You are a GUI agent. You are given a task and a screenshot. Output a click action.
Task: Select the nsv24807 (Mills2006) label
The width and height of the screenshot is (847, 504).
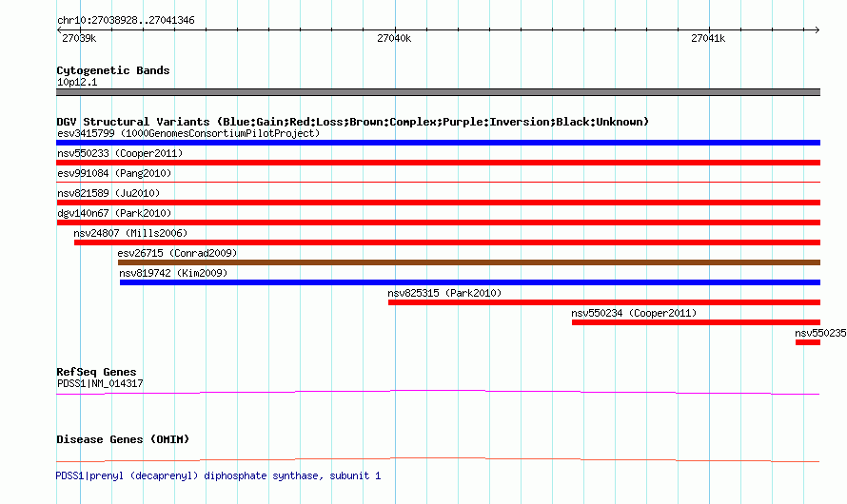[x=130, y=233]
